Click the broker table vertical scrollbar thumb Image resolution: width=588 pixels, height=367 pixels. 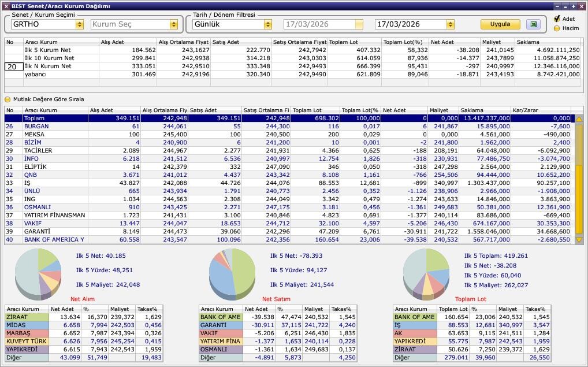(x=579, y=173)
